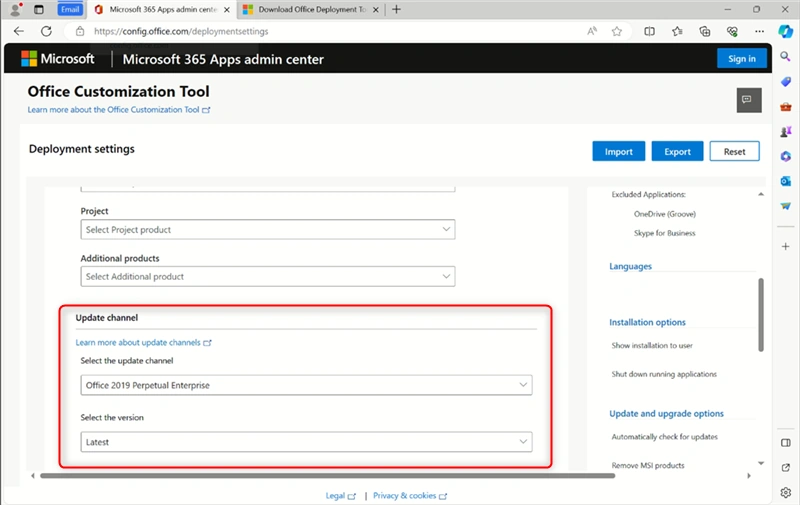Open Learn more about update channels link
Image resolution: width=800 pixels, height=505 pixels.
[143, 342]
